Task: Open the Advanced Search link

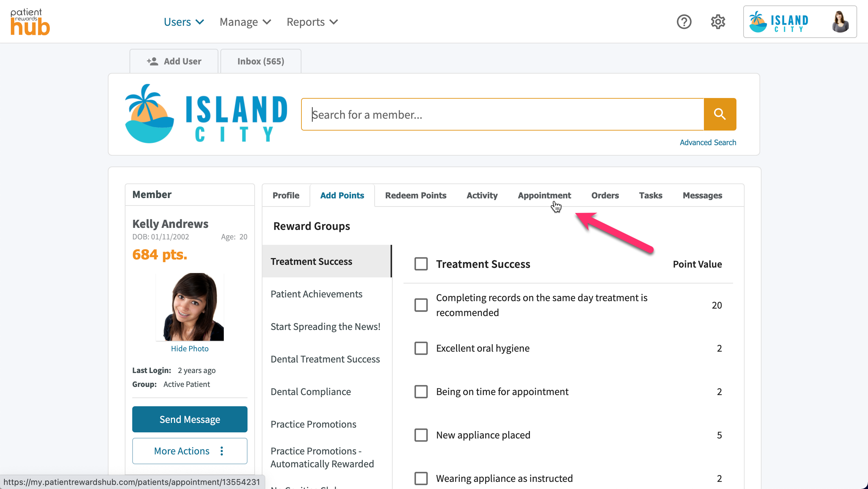Action: click(708, 142)
